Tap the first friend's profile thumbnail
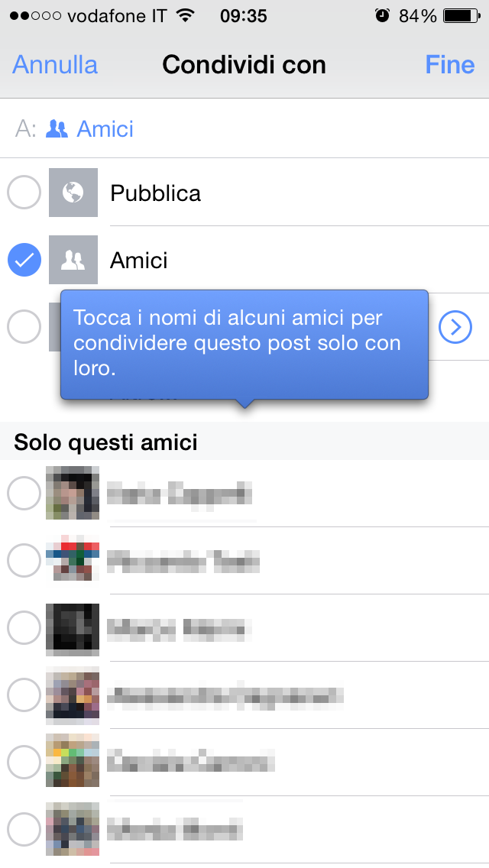 73,494
